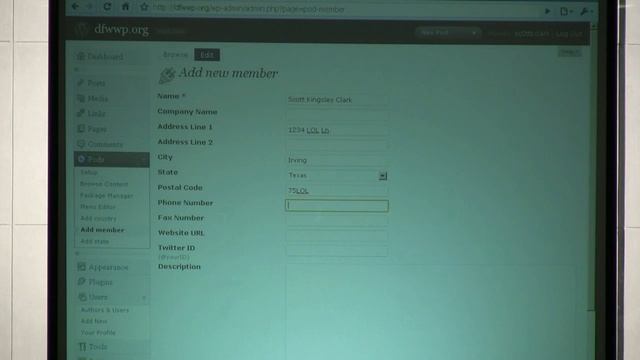
Task: Click the Pods menu icon
Action: [81, 159]
